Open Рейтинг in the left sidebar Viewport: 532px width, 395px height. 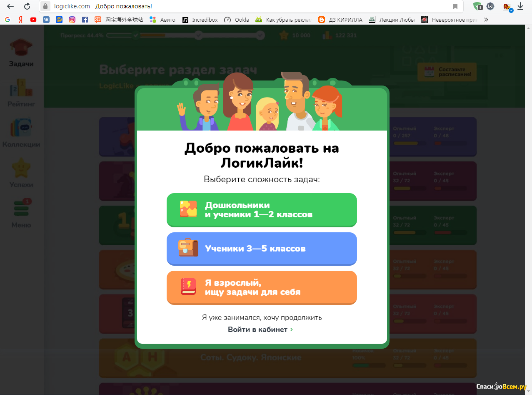21,93
